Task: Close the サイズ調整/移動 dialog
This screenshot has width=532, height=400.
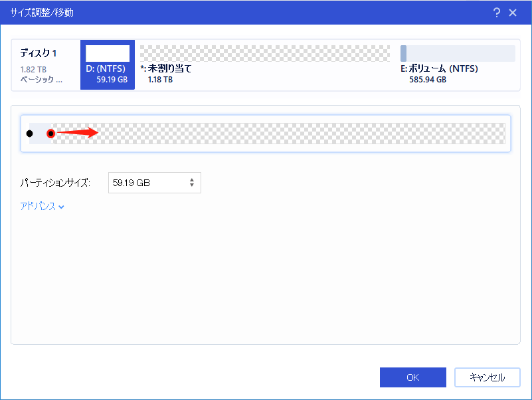Action: 513,13
